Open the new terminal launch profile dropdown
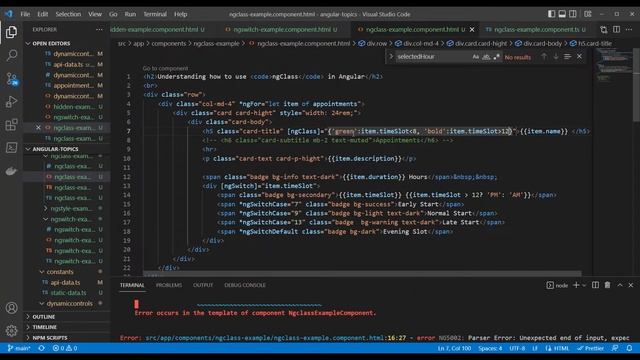This screenshot has height=360, width=640. coord(584,285)
